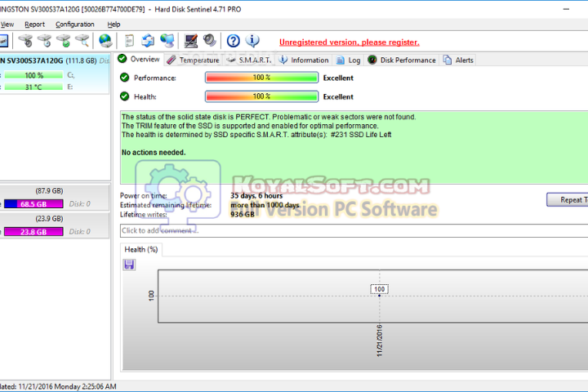Click the status bar update timestamp

(x=58, y=386)
